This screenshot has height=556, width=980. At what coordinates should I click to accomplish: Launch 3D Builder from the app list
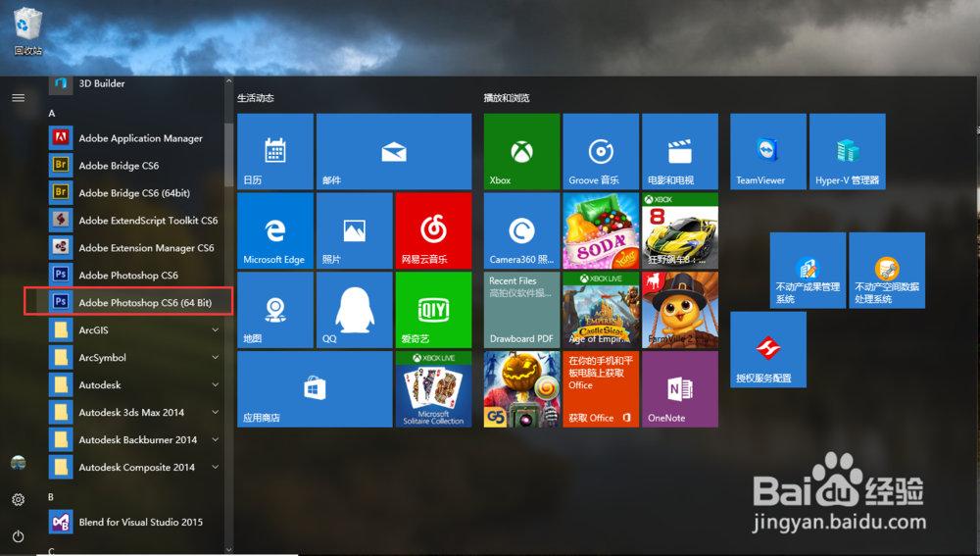(135, 83)
